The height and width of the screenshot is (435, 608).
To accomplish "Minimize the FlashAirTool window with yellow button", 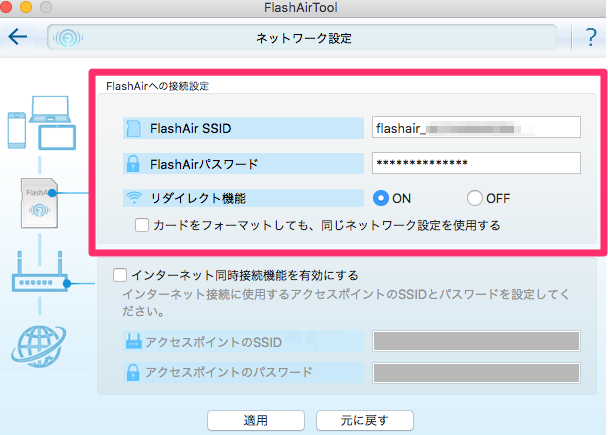I will pyautogui.click(x=26, y=7).
